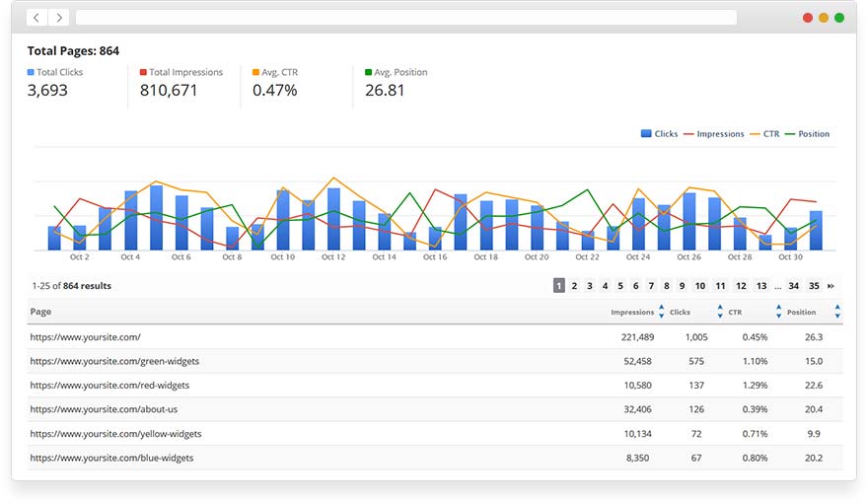Viewport: 868px width, 504px height.
Task: Click the browser back arrow button
Action: tap(36, 18)
